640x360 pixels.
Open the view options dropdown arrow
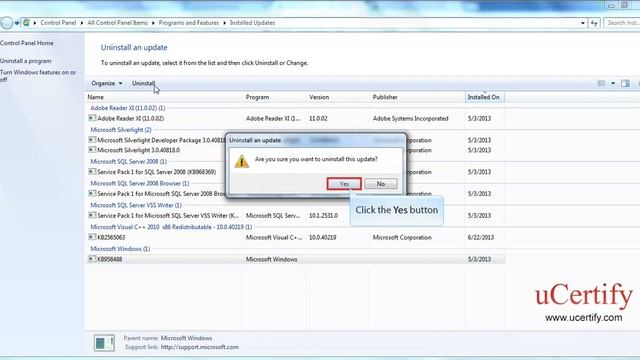pyautogui.click(x=613, y=83)
